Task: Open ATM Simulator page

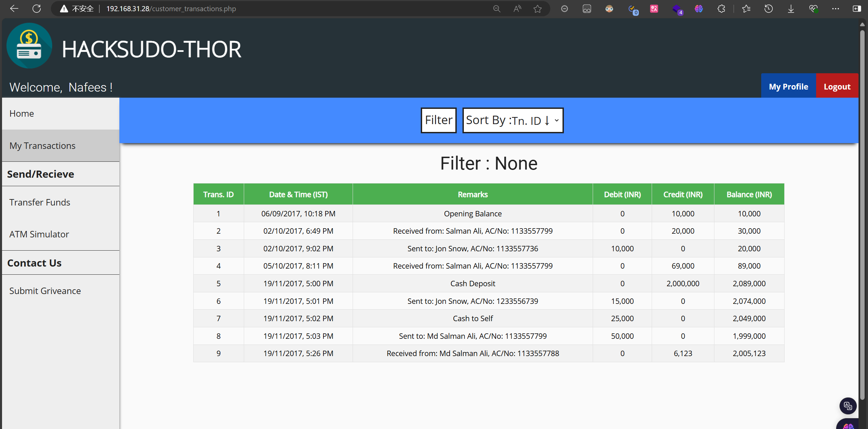Action: coord(61,234)
